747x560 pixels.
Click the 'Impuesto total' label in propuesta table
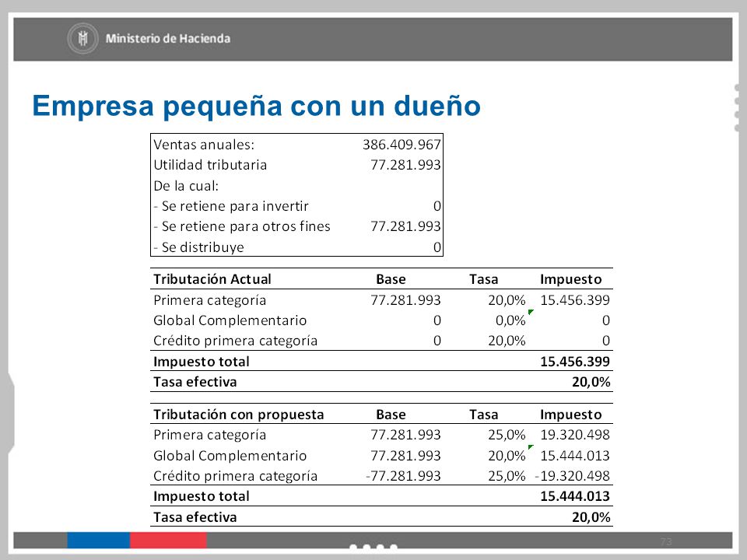point(201,496)
